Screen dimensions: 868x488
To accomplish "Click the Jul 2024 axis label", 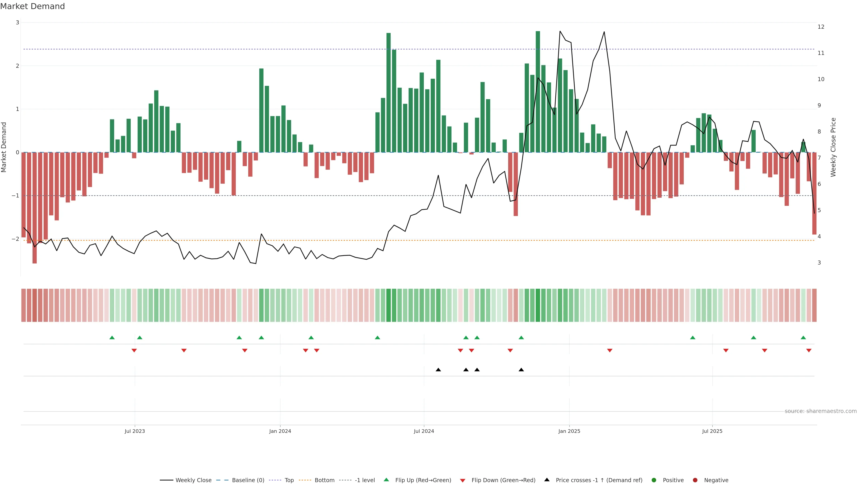I will [424, 432].
